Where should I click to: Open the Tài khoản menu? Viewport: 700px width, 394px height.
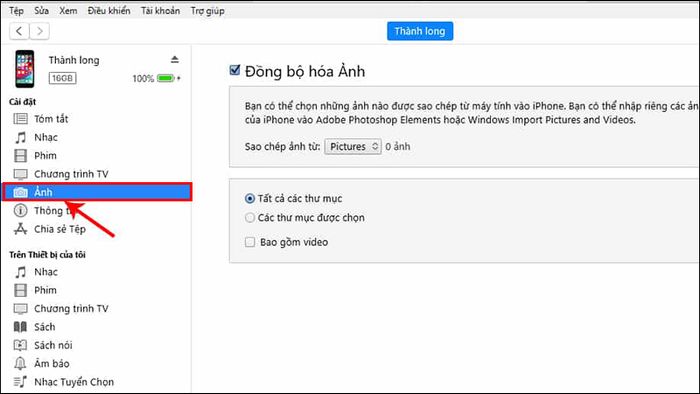160,11
